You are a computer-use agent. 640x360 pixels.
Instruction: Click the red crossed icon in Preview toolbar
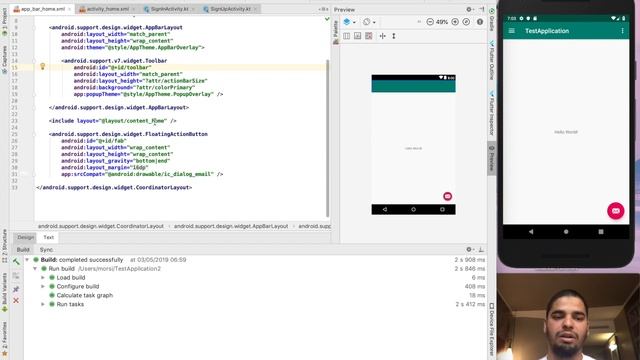coord(369,36)
